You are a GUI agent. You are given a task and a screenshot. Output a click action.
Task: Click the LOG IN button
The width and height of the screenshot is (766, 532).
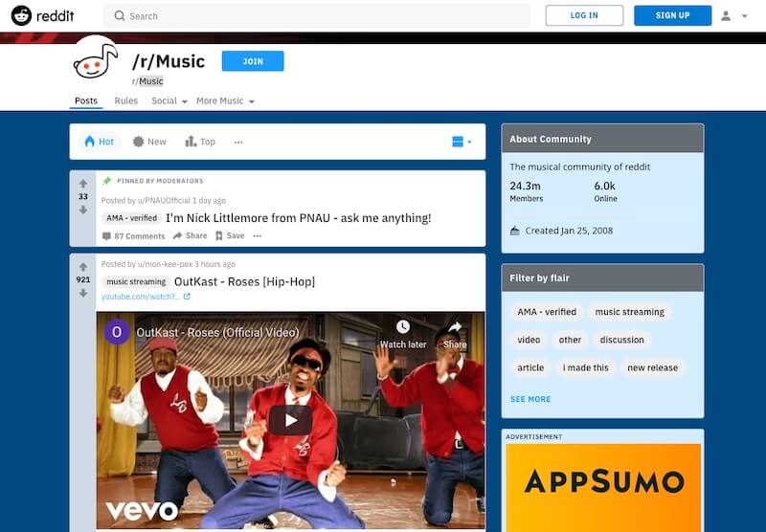point(584,15)
